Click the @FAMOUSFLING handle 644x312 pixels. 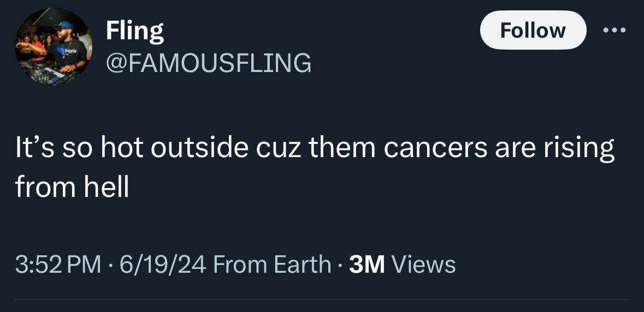coord(209,63)
